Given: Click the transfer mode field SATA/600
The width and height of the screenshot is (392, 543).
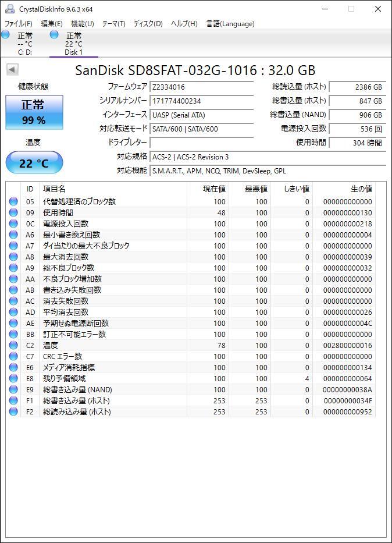Looking at the screenshot, I should tap(202, 129).
